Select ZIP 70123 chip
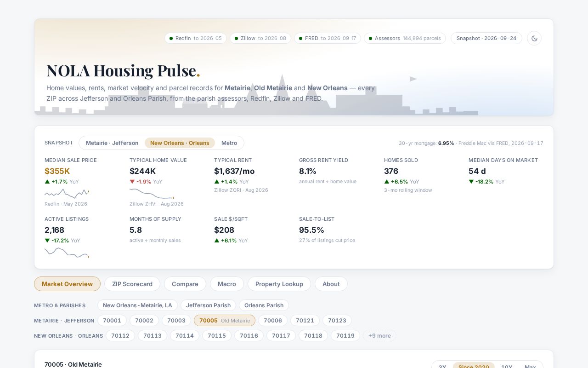 [337, 321]
